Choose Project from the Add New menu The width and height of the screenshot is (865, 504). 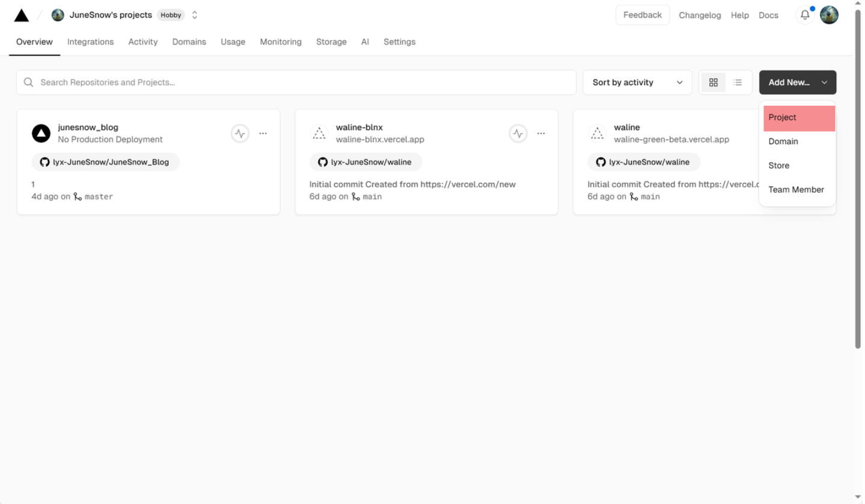tap(799, 118)
